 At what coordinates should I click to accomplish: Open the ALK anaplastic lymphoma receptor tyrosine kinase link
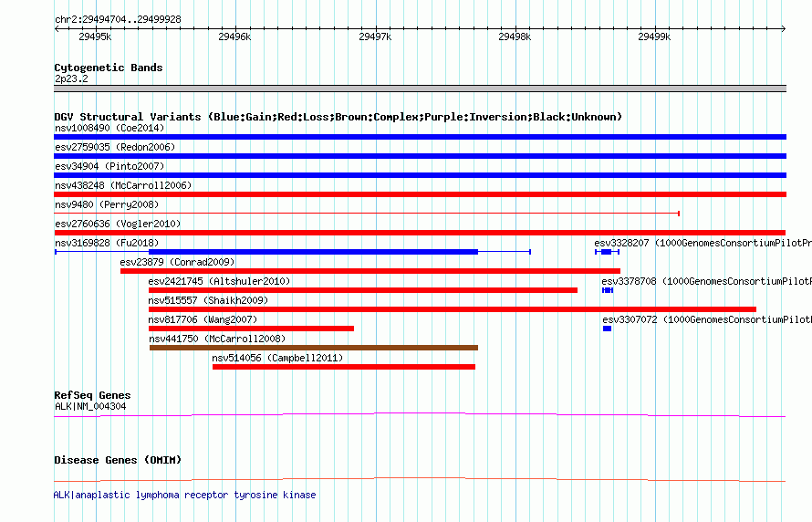tap(185, 495)
